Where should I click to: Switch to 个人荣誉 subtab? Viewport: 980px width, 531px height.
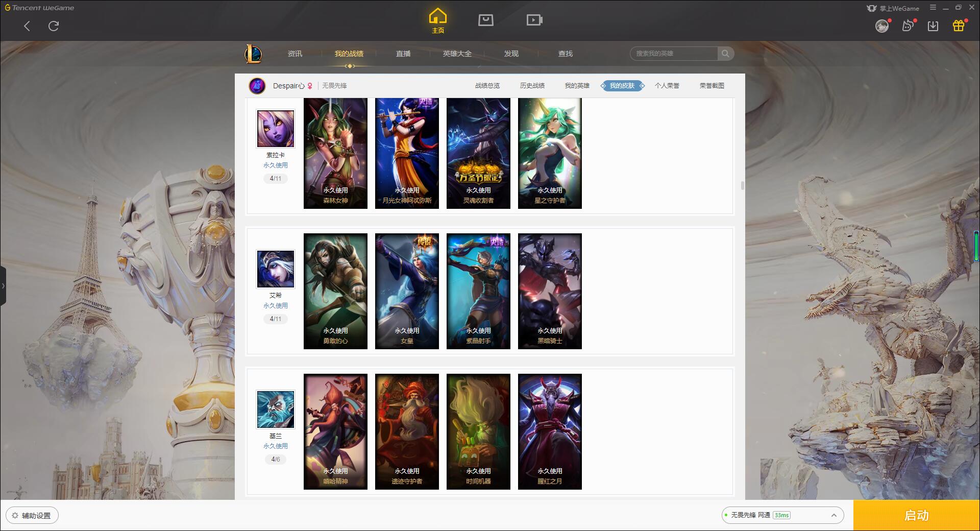tap(667, 86)
